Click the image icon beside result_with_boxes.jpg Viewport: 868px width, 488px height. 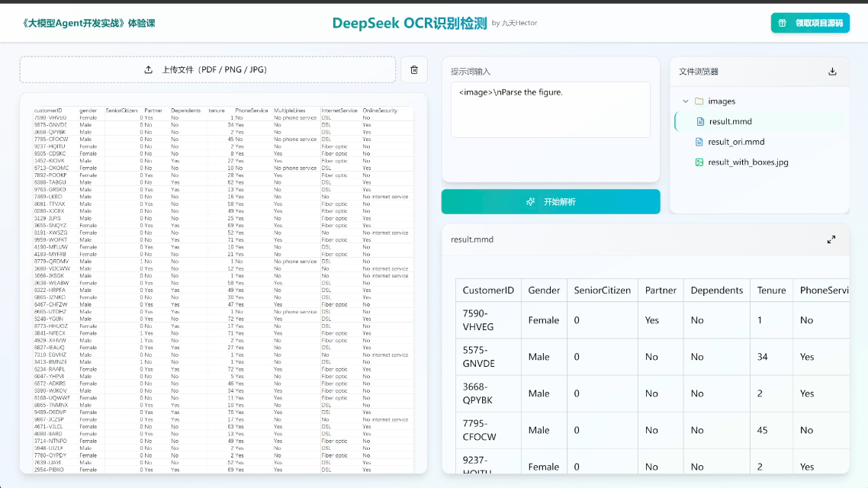(x=699, y=162)
